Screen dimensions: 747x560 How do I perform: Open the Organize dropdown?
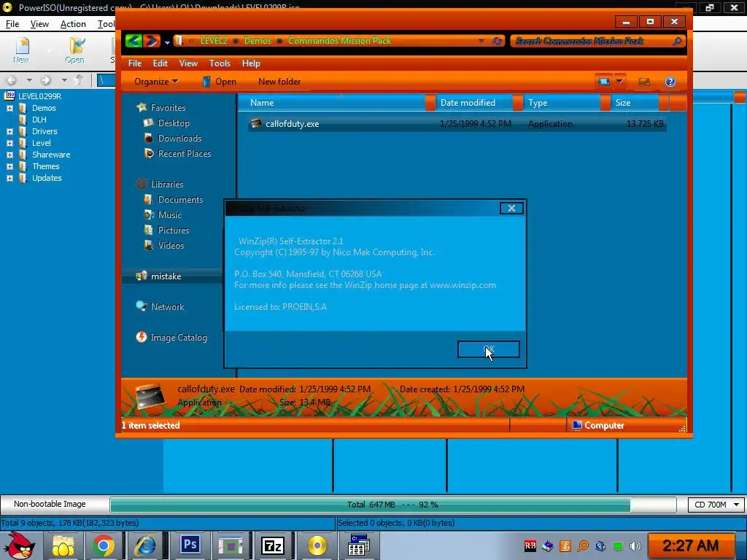[x=156, y=82]
